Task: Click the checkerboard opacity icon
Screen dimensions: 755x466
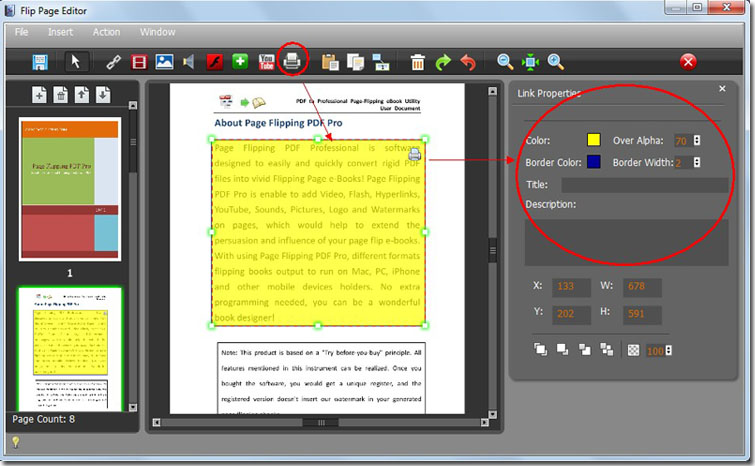Action: point(633,350)
